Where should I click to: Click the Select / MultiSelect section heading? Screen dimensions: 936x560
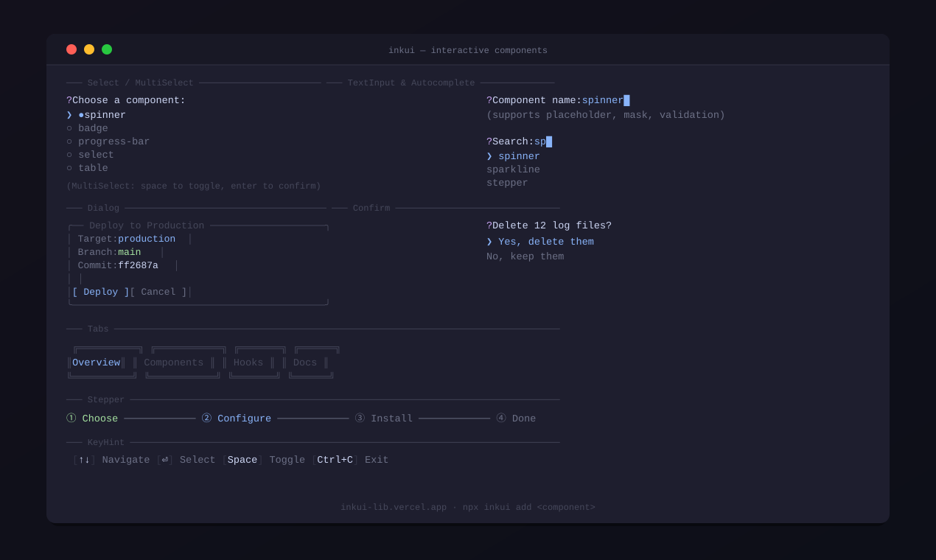[141, 83]
